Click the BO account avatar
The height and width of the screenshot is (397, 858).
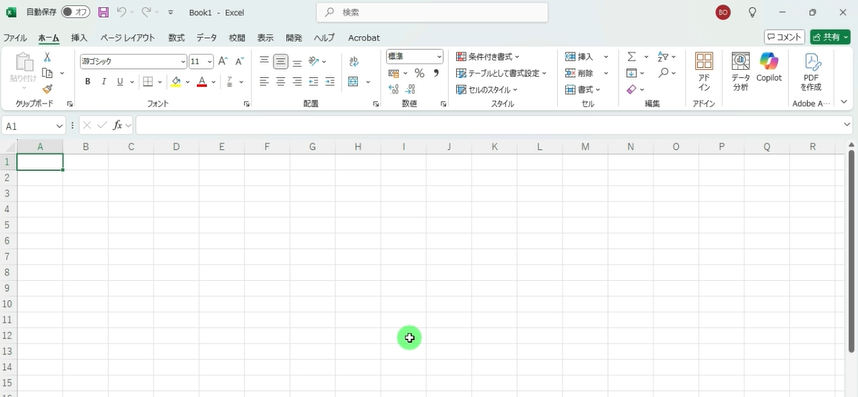coord(723,12)
